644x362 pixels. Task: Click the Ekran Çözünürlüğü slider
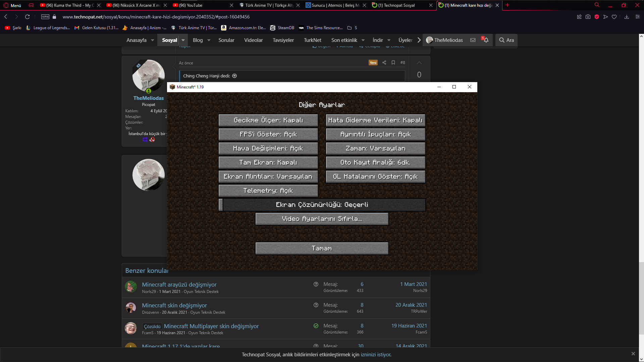click(322, 205)
